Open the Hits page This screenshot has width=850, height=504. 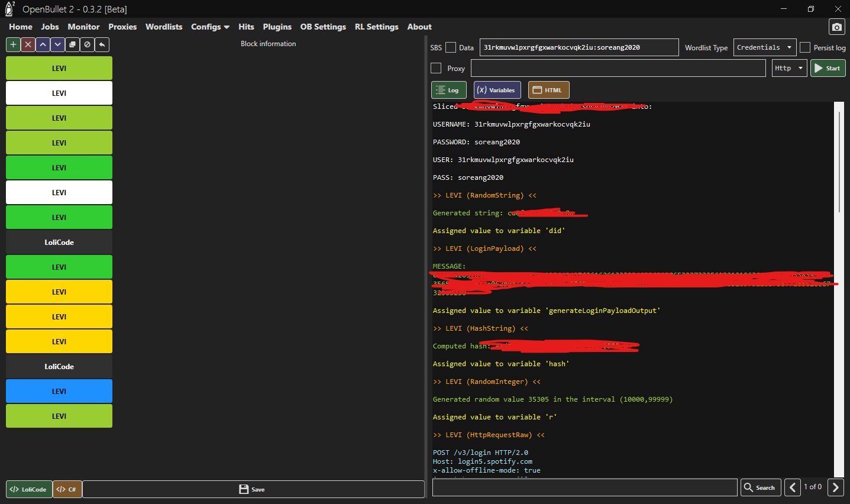click(x=246, y=27)
